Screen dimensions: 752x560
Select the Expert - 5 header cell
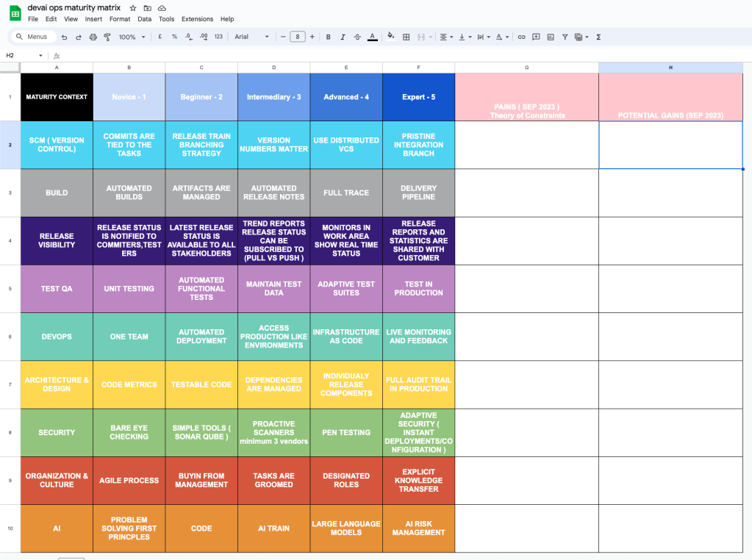point(419,97)
